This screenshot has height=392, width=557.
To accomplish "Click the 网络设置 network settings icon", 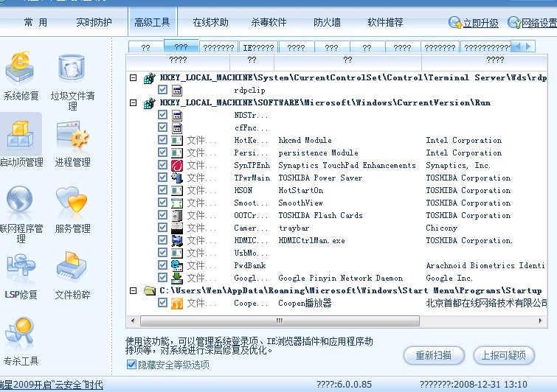I will coord(513,23).
